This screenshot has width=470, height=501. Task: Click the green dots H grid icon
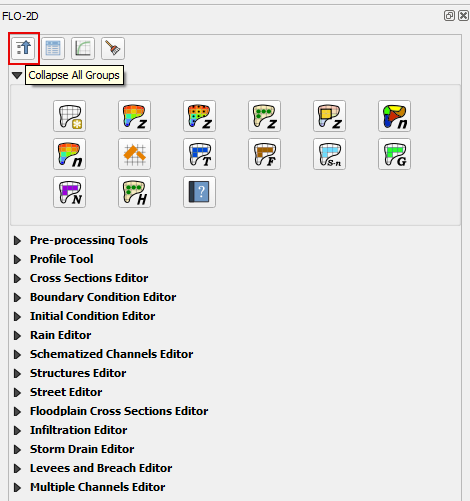[x=135, y=192]
